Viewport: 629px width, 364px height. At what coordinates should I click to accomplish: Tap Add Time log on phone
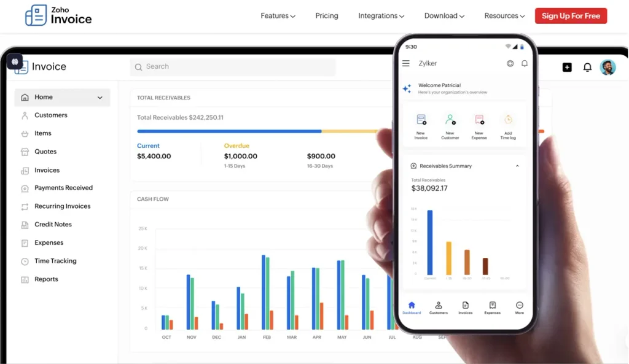coord(508,126)
